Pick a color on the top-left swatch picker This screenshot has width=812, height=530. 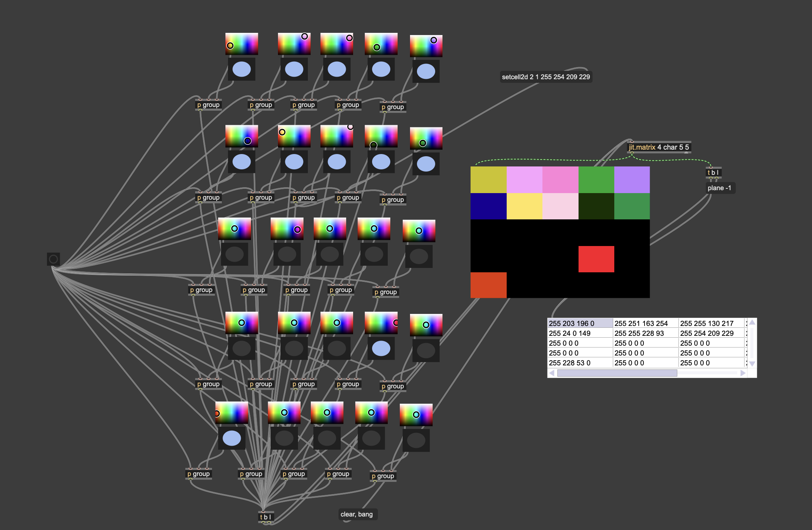point(241,44)
